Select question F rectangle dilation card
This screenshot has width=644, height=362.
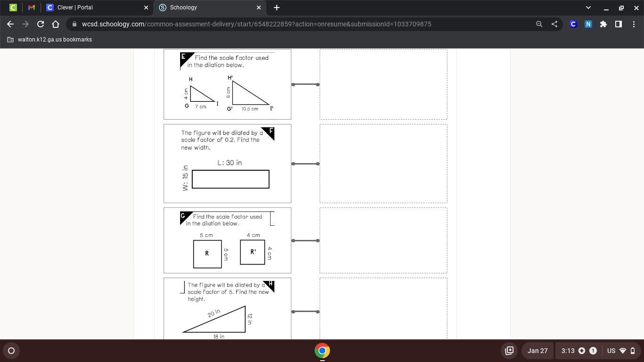pos(227,164)
